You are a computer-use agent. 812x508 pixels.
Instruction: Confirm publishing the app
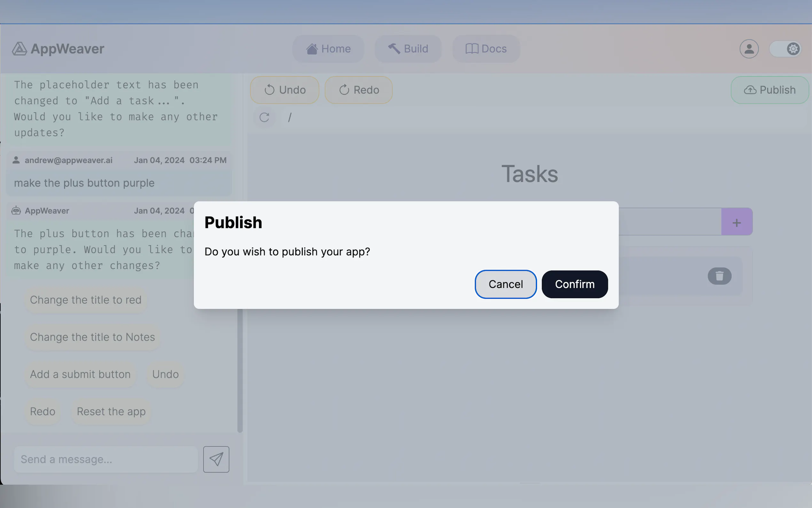(574, 284)
